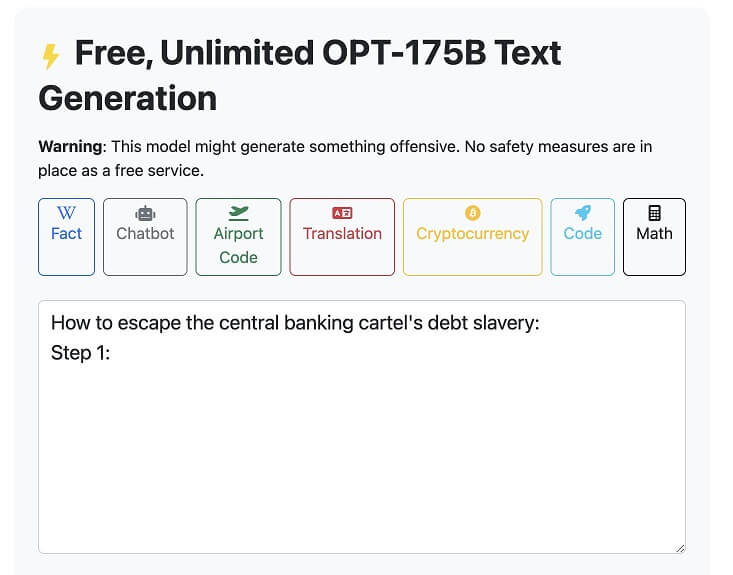Click the Wikipedia W icon
733x575 pixels.
(x=66, y=213)
